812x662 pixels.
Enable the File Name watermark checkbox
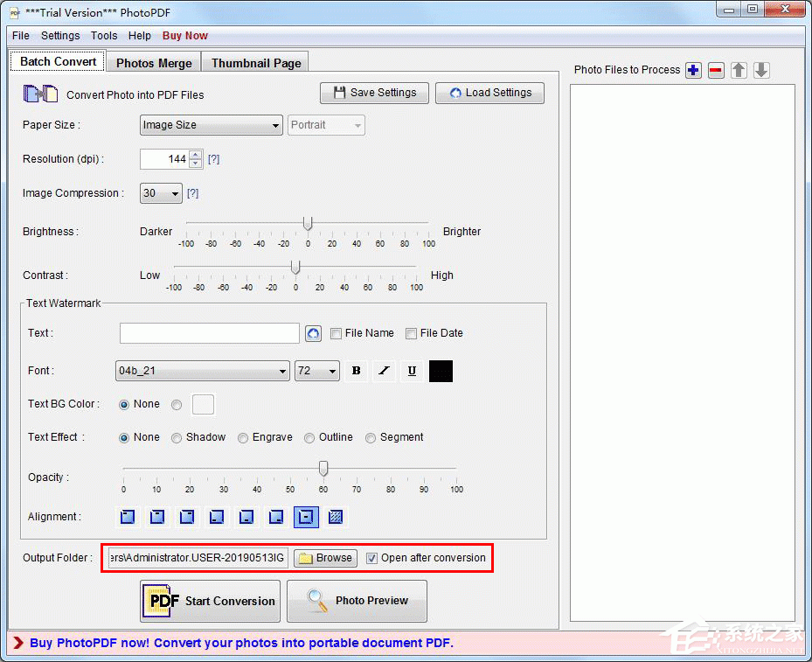pos(336,333)
